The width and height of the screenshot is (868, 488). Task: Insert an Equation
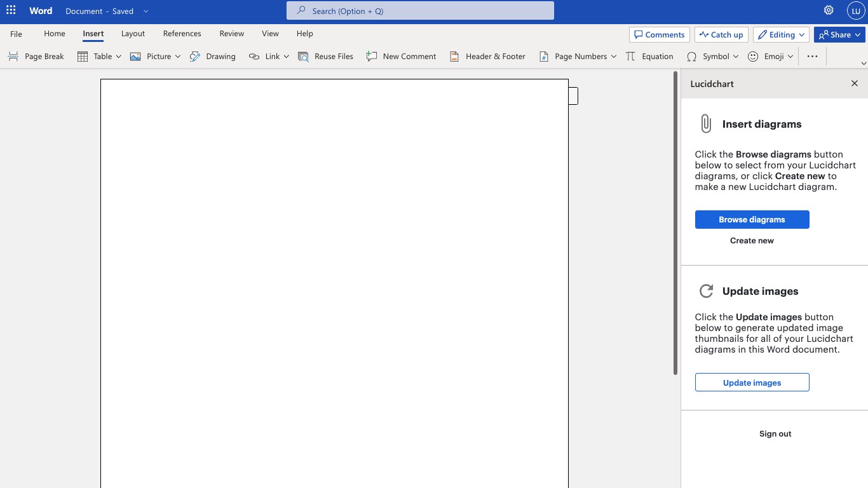tap(649, 57)
